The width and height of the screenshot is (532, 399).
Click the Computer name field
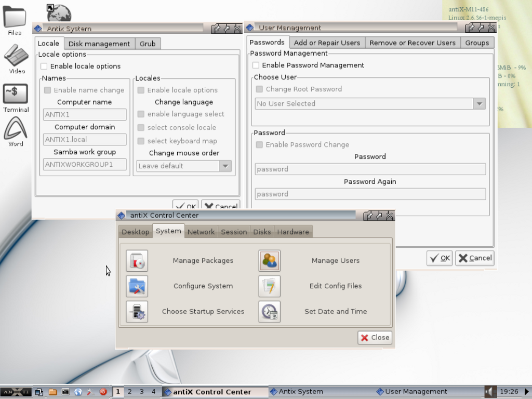[x=85, y=114]
